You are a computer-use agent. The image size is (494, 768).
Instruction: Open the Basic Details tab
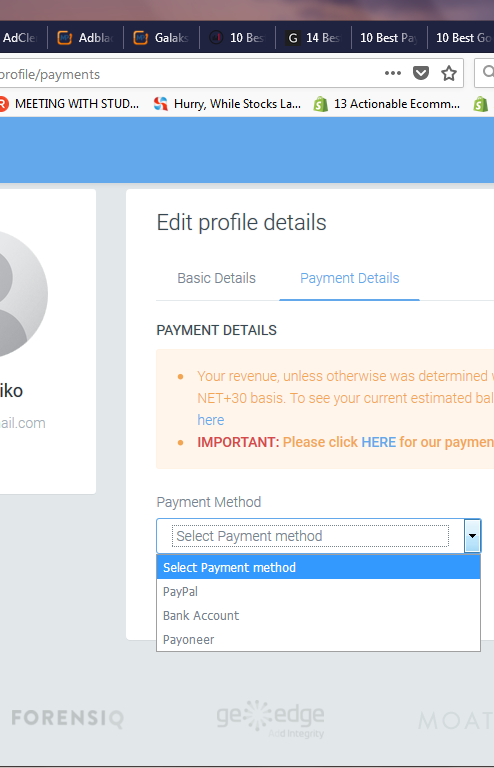pyautogui.click(x=216, y=278)
